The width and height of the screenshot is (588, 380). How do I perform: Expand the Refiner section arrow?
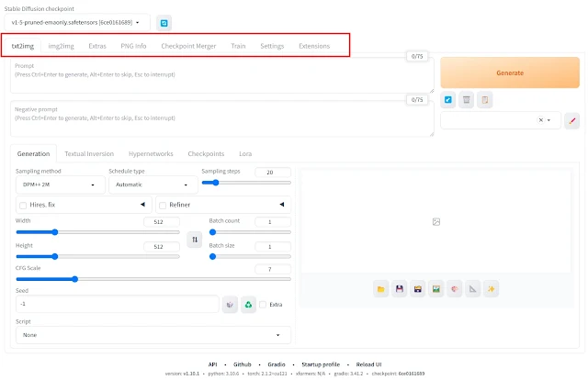click(282, 205)
